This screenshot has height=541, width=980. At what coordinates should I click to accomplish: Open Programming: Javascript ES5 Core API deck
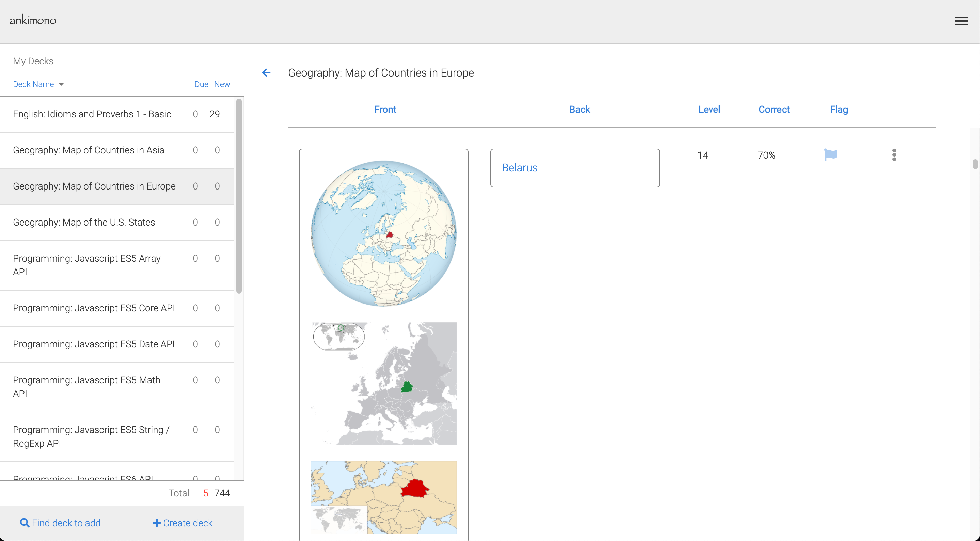click(94, 308)
